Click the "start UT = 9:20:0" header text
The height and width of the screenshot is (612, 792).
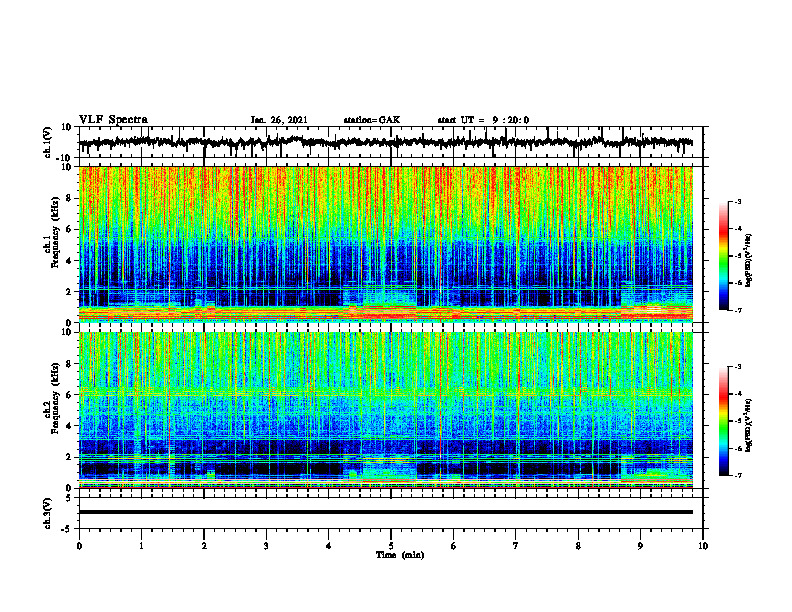coord(483,120)
